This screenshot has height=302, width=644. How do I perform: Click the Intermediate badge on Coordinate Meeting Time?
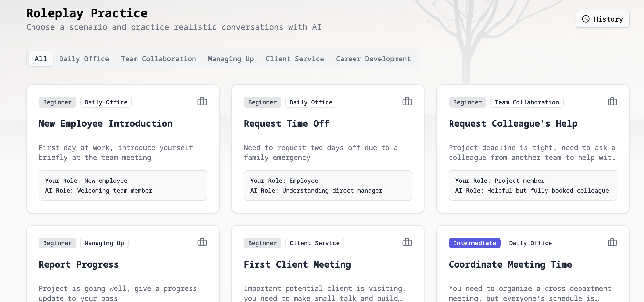click(x=474, y=243)
